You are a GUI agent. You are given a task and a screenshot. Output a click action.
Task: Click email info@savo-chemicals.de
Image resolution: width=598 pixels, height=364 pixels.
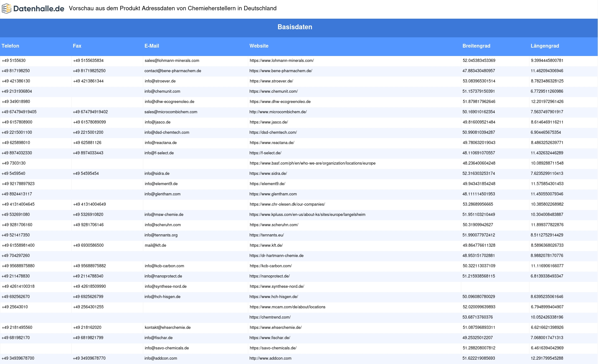point(167,348)
